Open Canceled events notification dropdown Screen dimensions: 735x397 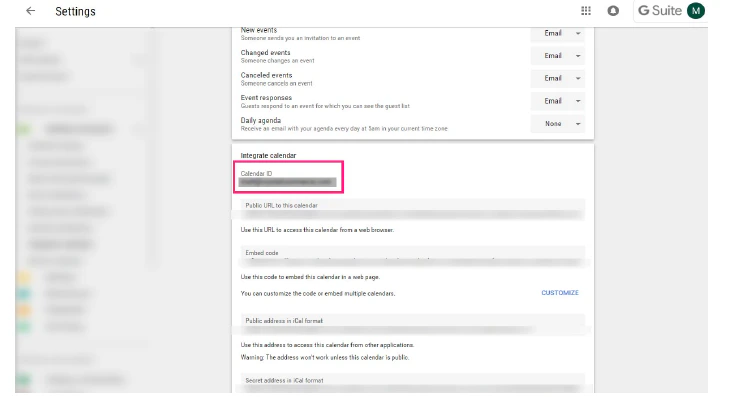coord(558,78)
